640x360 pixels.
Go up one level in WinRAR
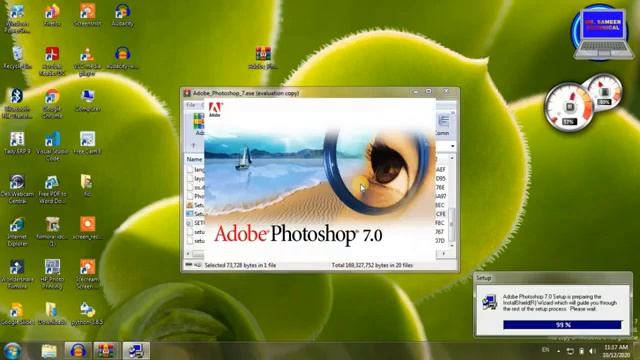click(193, 145)
